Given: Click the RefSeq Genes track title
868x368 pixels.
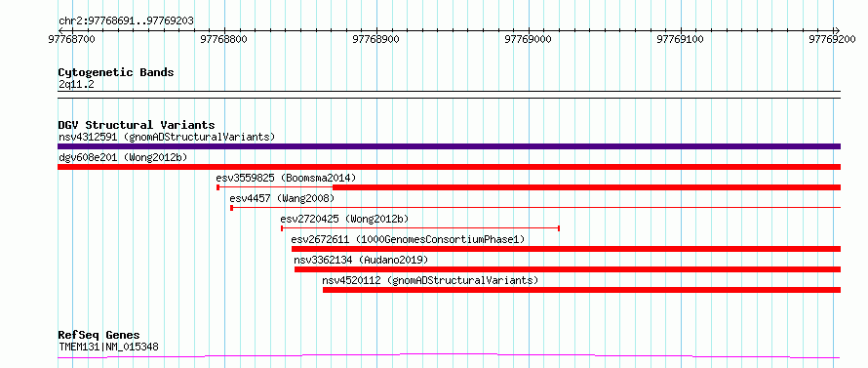Looking at the screenshot, I should pos(99,336).
